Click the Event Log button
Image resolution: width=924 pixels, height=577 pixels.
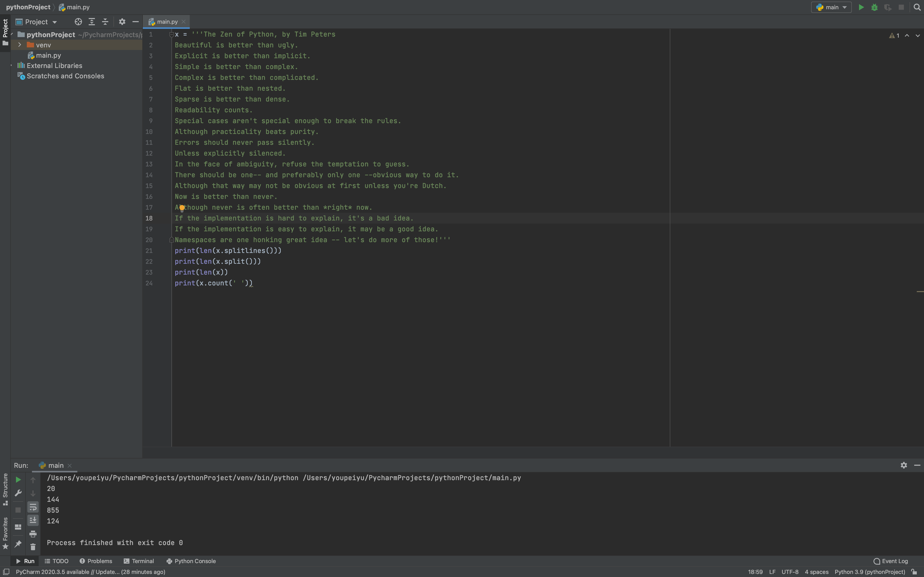click(890, 561)
